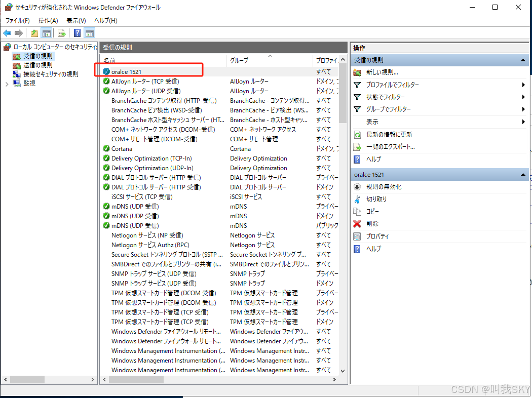Click the 受信の規則 tree icon

17,56
